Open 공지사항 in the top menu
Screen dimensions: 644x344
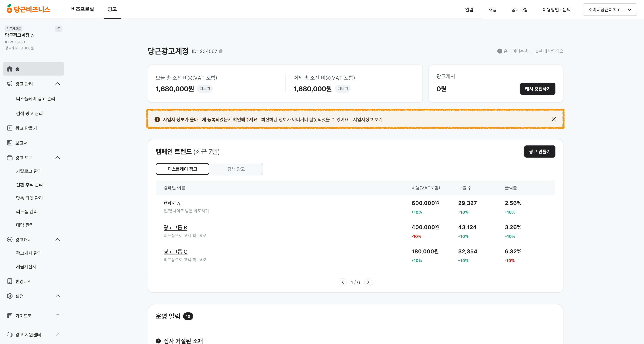point(519,10)
